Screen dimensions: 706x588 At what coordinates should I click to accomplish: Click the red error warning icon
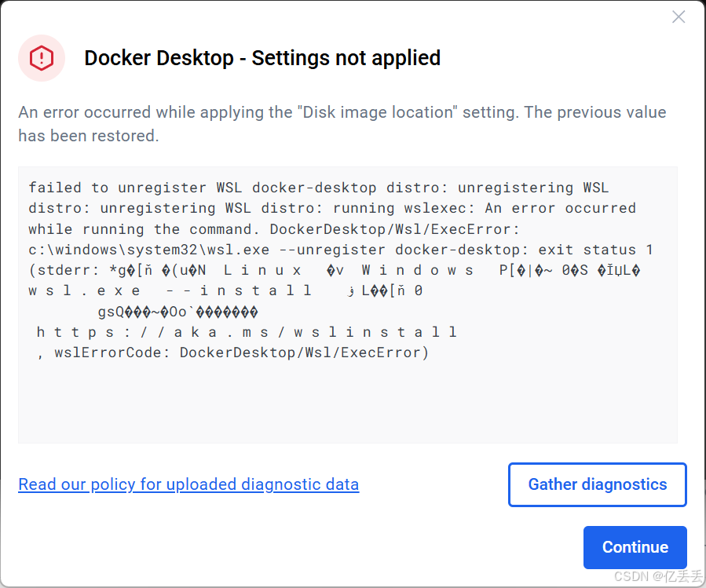(x=42, y=58)
